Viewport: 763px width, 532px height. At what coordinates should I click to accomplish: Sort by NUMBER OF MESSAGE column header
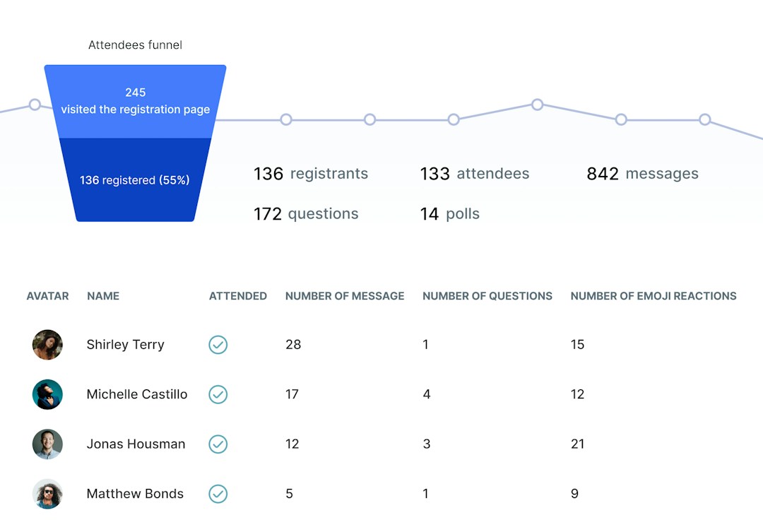(x=345, y=296)
